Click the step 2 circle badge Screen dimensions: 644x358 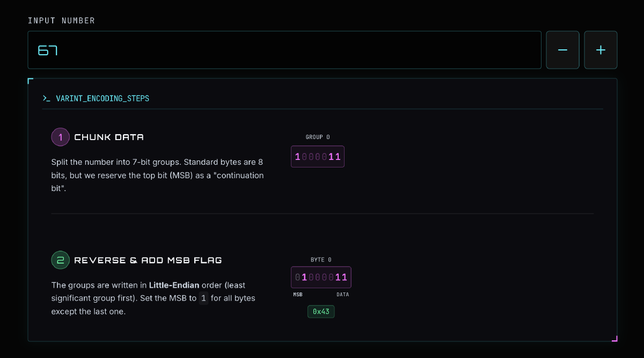click(61, 260)
